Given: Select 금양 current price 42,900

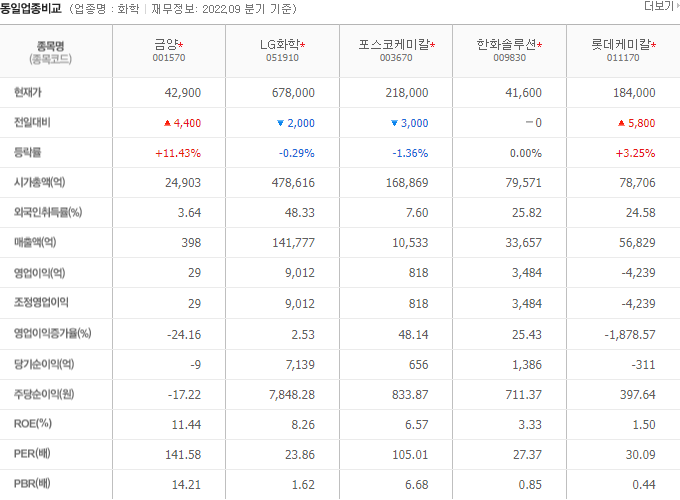Looking at the screenshot, I should coord(183,93).
